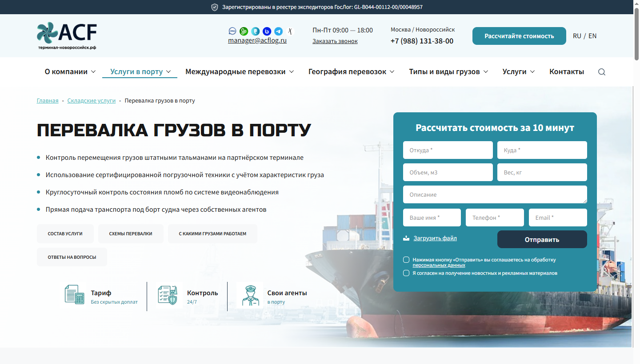Click the shield icon in top banner
The height and width of the screenshot is (364, 640).
coord(214,7)
